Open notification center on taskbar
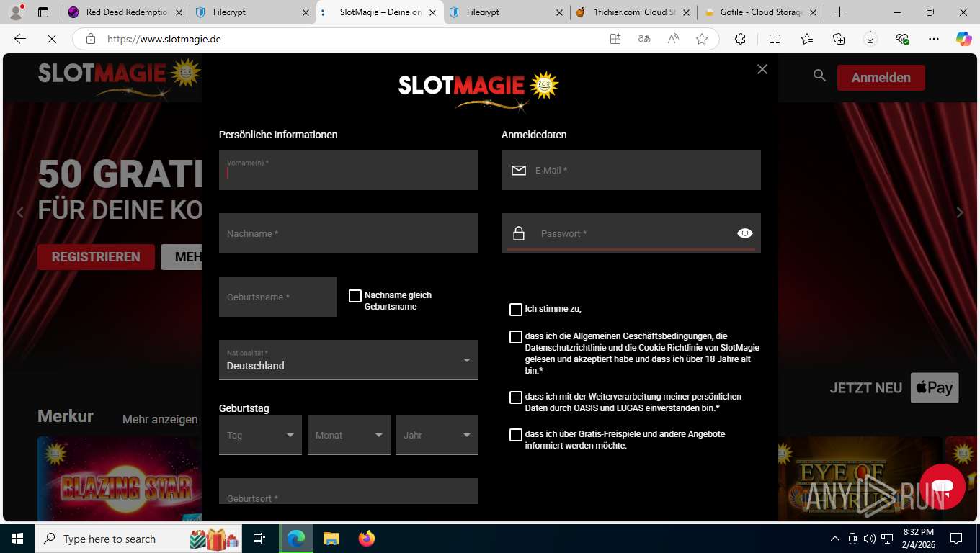980x553 pixels. tap(956, 539)
